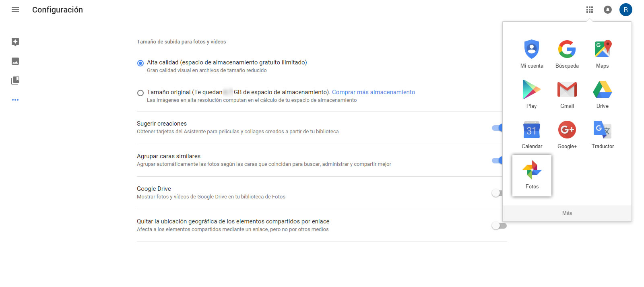Open Fotos in the apps panel

(532, 176)
